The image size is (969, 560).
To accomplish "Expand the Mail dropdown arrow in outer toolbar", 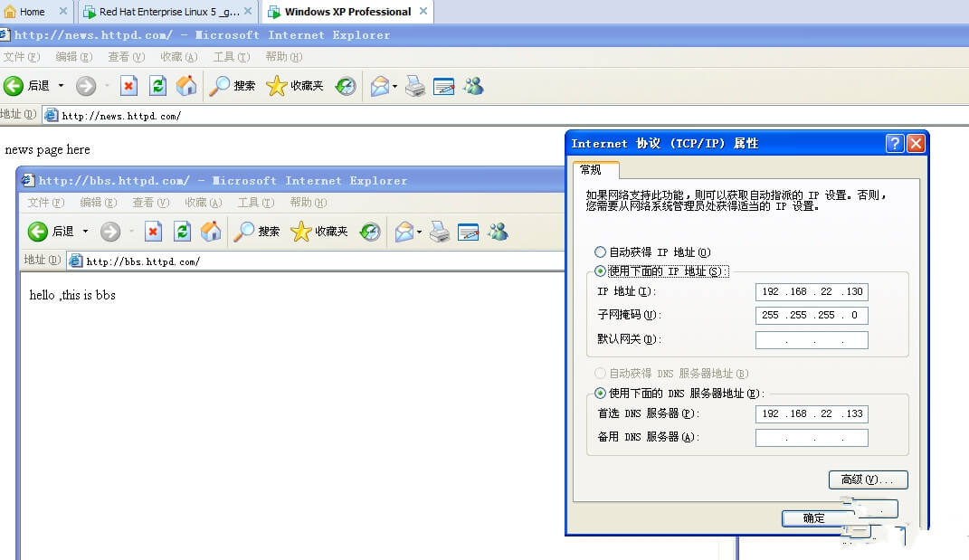I will point(394,86).
